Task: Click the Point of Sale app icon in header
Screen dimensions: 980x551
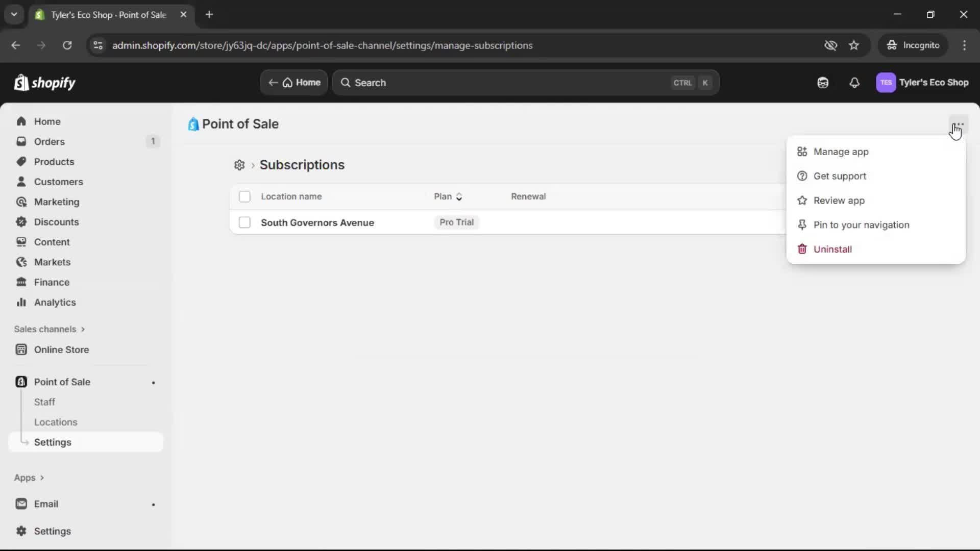Action: [193, 124]
